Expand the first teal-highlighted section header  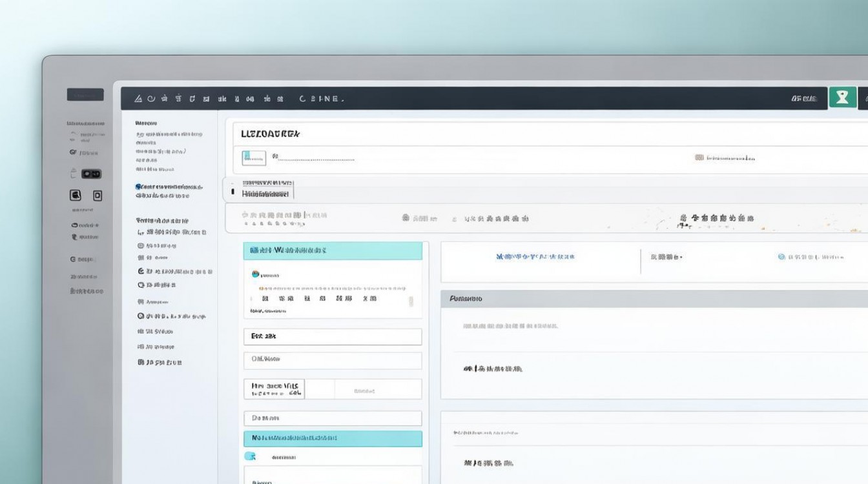click(333, 250)
